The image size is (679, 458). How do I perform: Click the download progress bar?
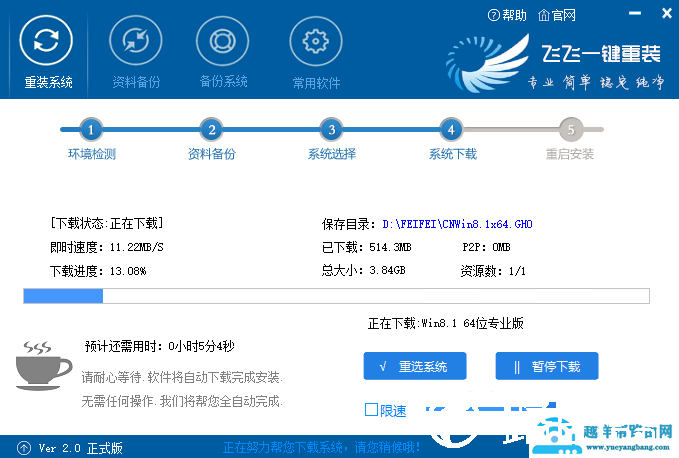pos(336,296)
